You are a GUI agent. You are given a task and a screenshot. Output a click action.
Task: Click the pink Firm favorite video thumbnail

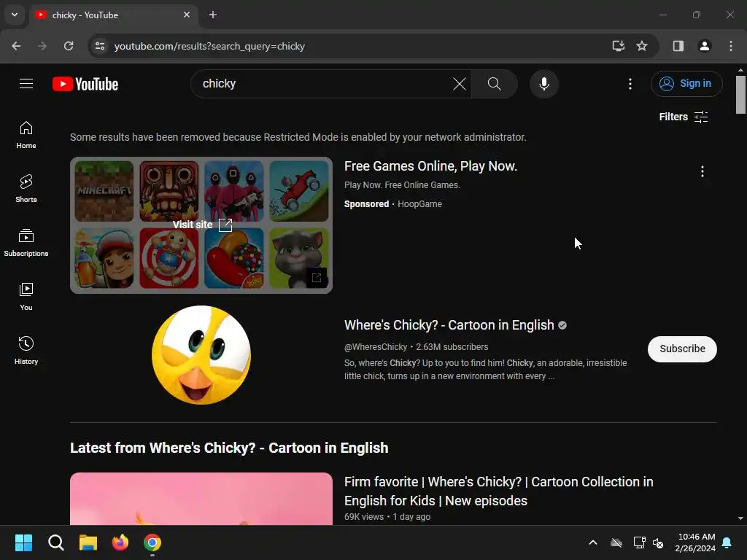click(201, 499)
